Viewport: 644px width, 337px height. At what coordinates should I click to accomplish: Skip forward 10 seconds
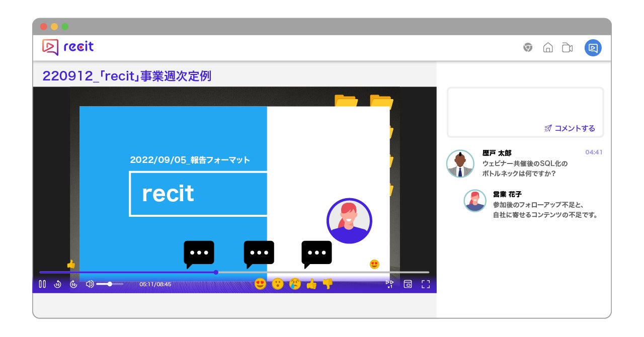coord(73,284)
